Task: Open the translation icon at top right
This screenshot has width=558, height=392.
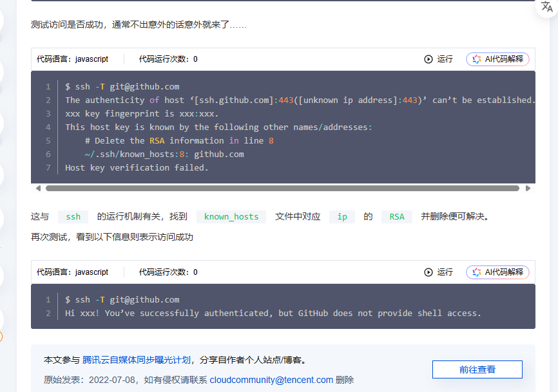Action: pos(547,6)
